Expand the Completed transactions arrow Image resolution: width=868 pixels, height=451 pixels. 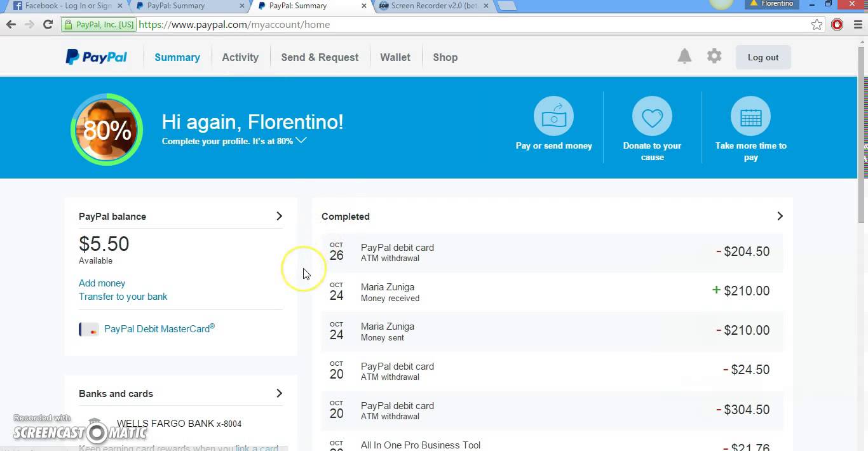coord(780,216)
